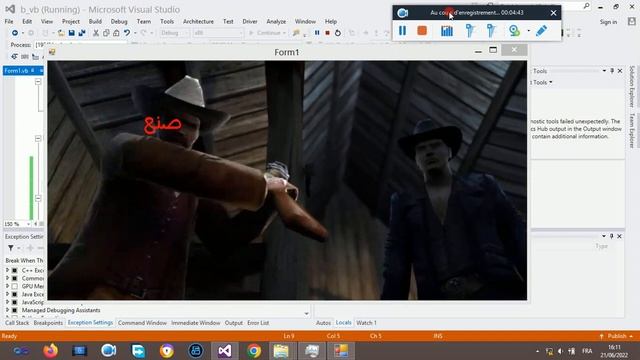Click the Stop Debugging red square icon
The width and height of the screenshot is (640, 360).
pos(327,33)
